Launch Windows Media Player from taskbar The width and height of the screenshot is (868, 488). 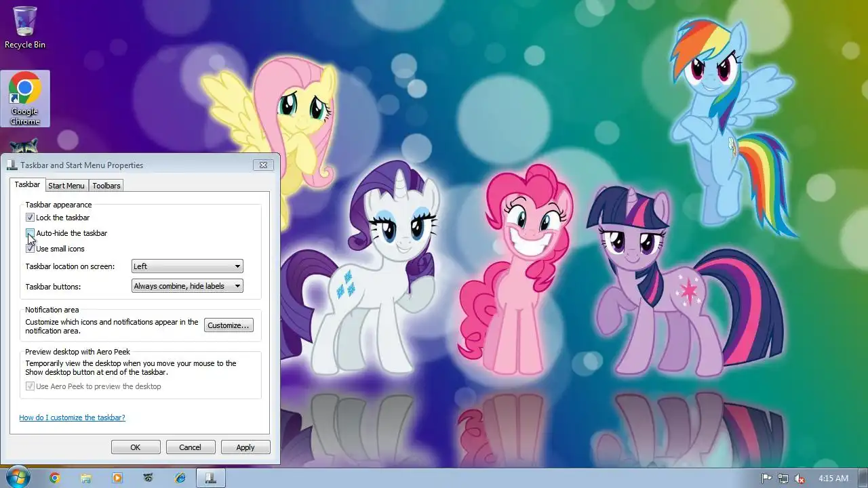coord(117,478)
